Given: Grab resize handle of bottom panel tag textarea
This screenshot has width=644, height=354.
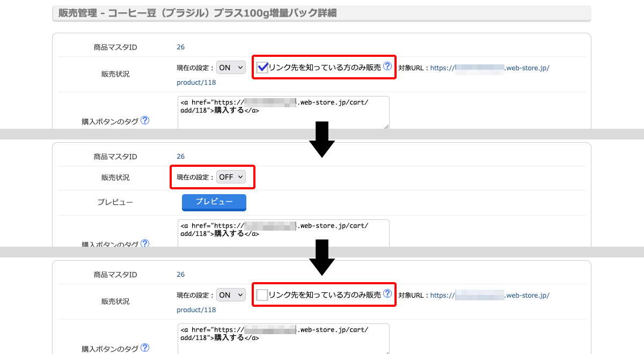Looking at the screenshot, I should [386, 352].
